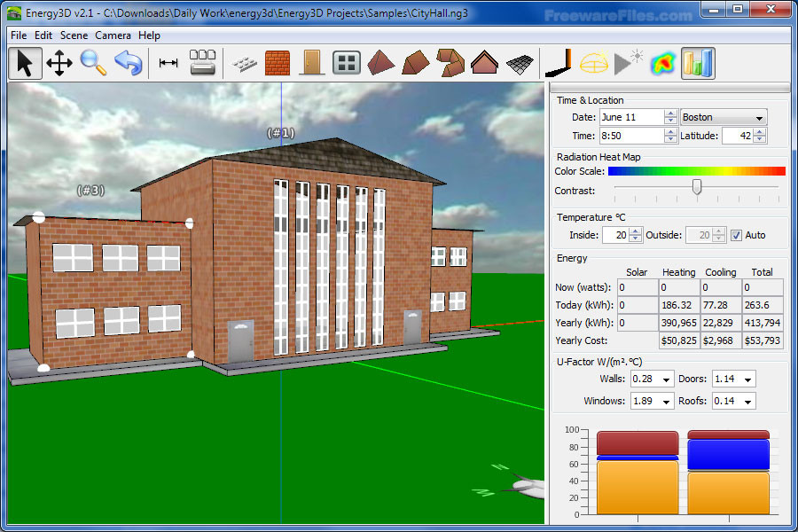Open the Edit menu

click(43, 35)
